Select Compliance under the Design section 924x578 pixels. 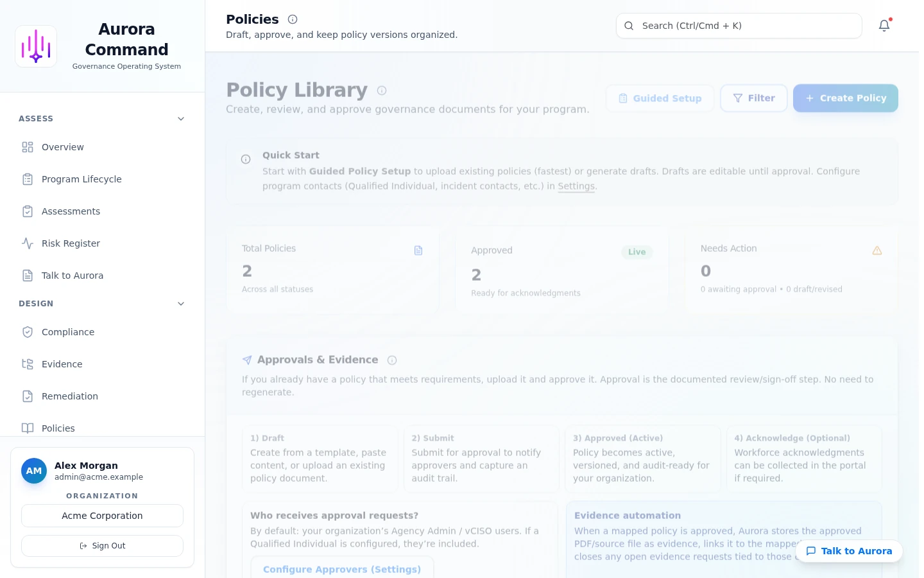67,332
